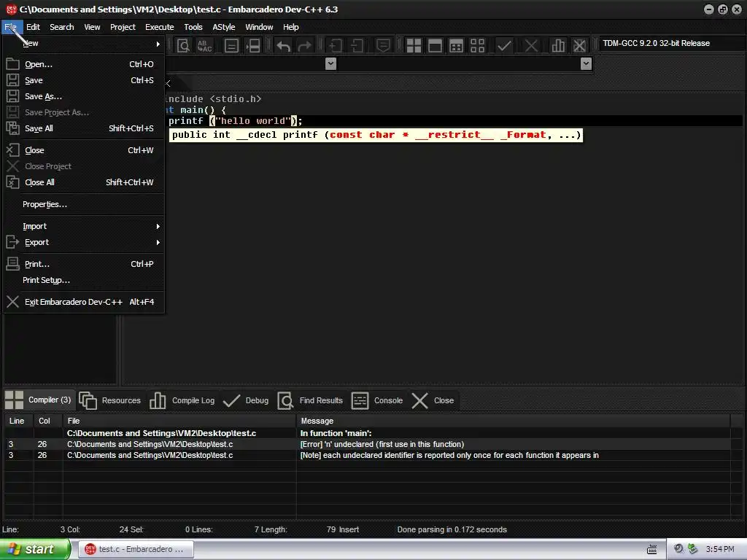Click the Undo arrow icon

pos(284,46)
